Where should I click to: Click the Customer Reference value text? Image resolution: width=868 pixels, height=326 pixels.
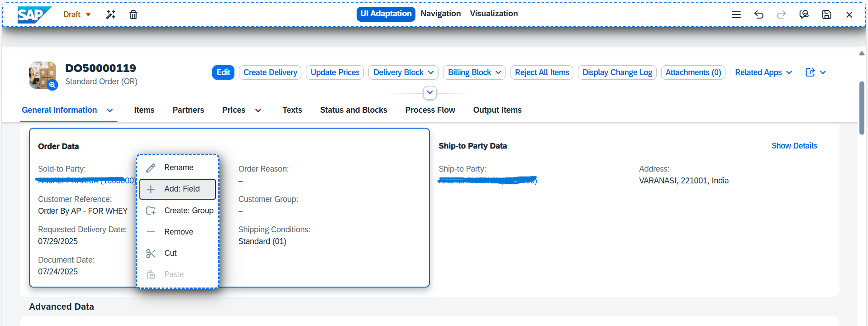point(83,211)
